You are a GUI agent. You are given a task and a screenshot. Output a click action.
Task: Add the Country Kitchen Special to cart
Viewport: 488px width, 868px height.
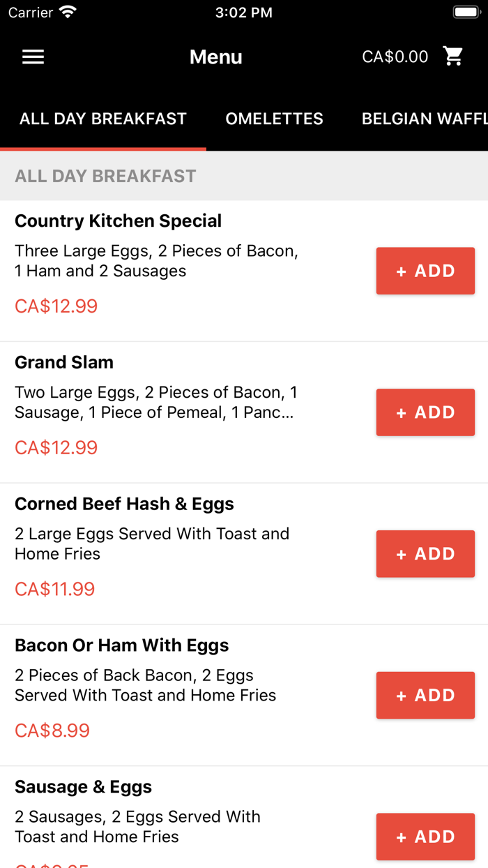tap(425, 271)
